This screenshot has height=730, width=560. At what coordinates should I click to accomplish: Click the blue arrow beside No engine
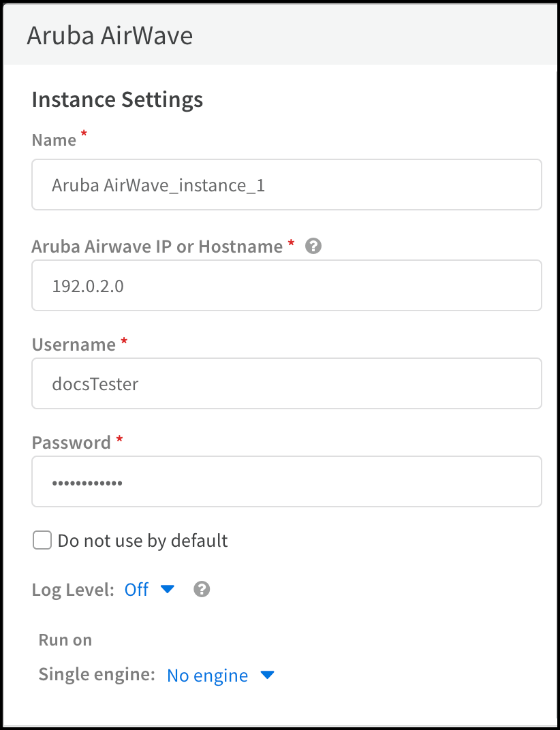click(267, 675)
